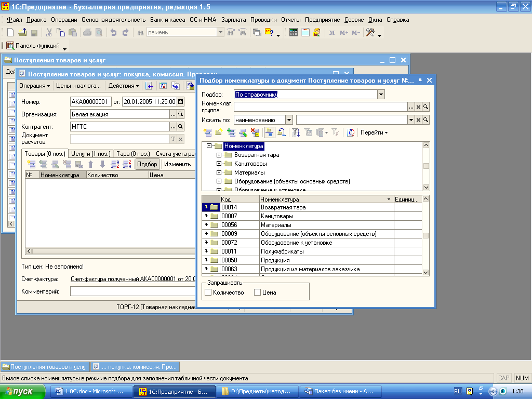This screenshot has width=532, height=399.
Task: Add new item icon in selection dialog
Action: [207, 132]
